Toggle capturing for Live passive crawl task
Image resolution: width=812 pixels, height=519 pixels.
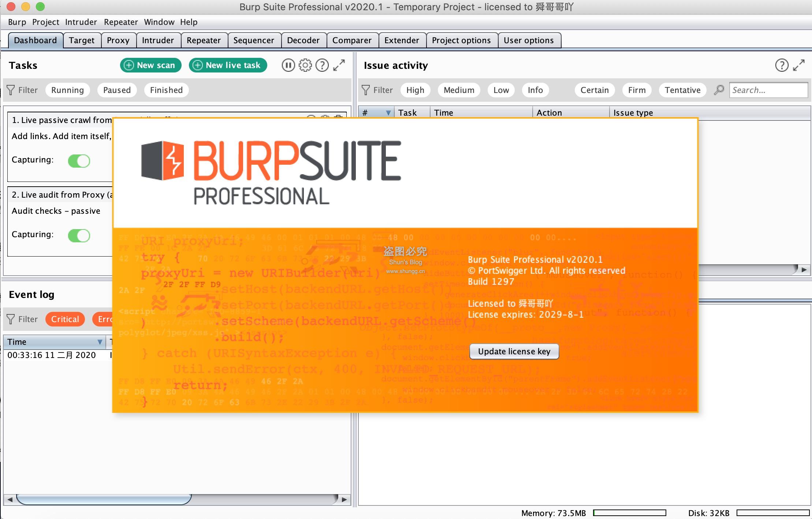[x=79, y=161]
